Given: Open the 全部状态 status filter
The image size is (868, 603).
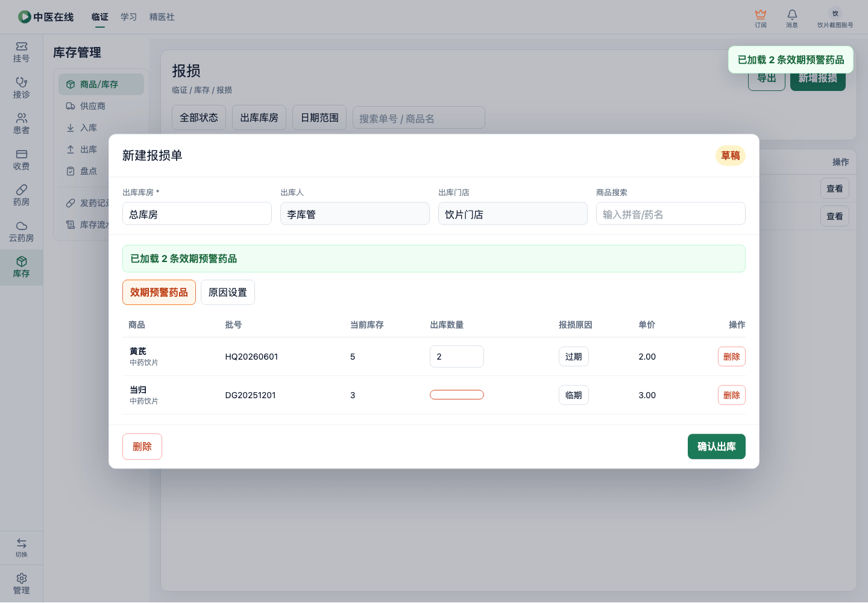Looking at the screenshot, I should (x=199, y=117).
